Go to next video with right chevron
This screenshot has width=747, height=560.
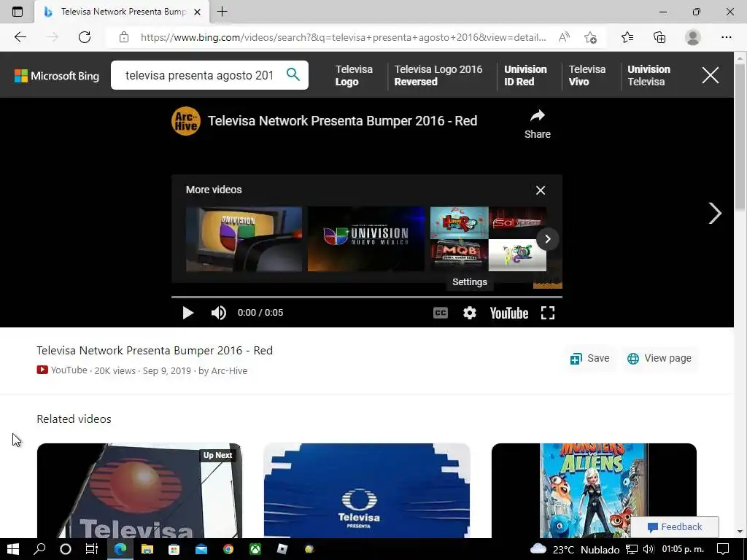(715, 213)
